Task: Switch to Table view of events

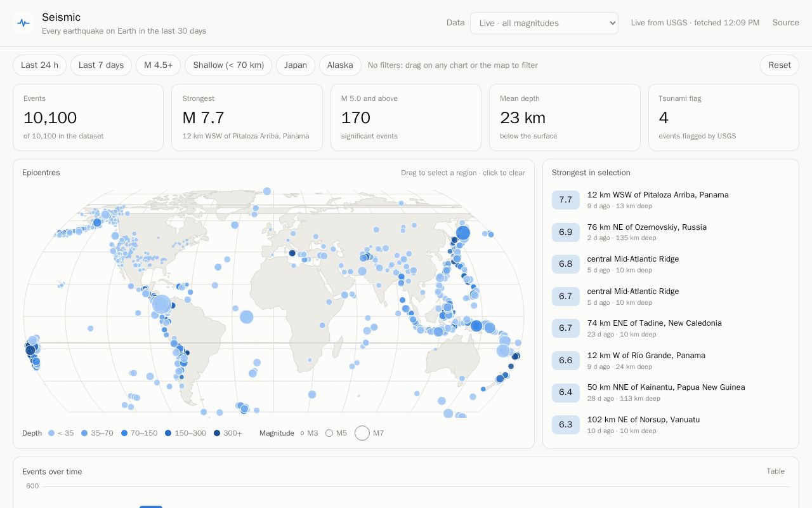Action: pyautogui.click(x=775, y=471)
